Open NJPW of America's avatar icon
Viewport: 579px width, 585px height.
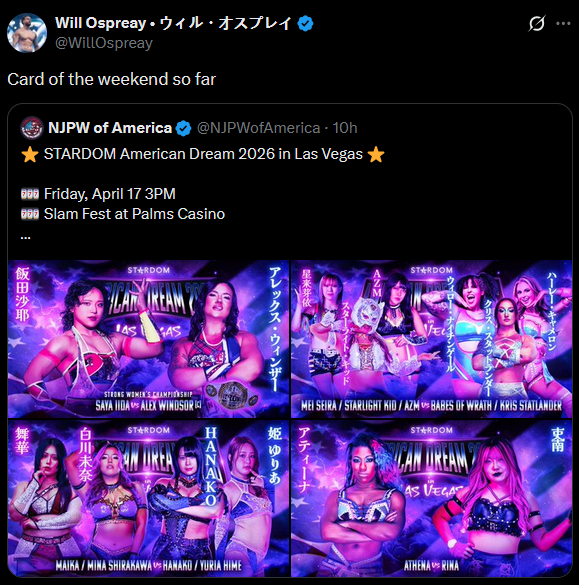point(32,128)
